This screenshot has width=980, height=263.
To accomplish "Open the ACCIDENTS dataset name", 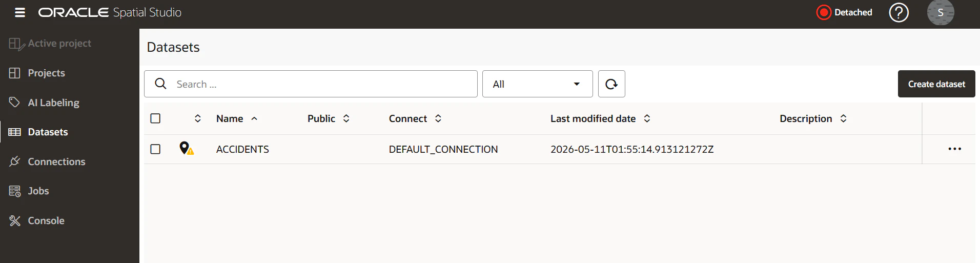I will (x=242, y=149).
